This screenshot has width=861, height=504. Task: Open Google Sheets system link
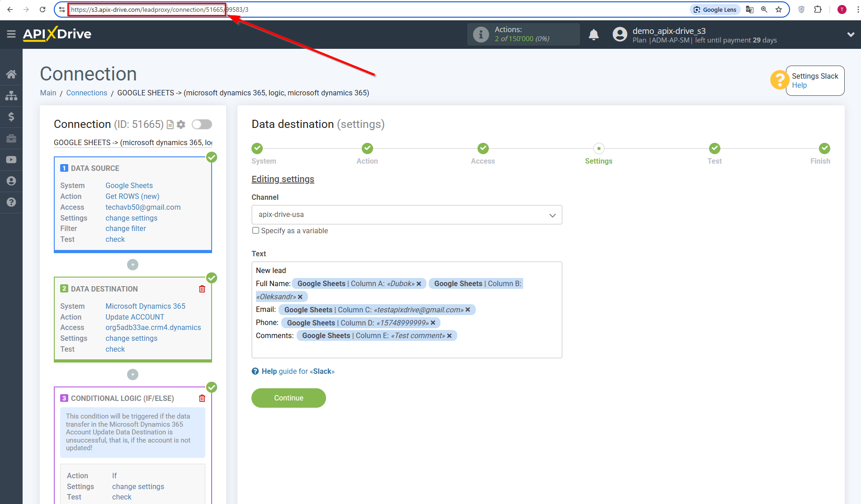pyautogui.click(x=129, y=185)
